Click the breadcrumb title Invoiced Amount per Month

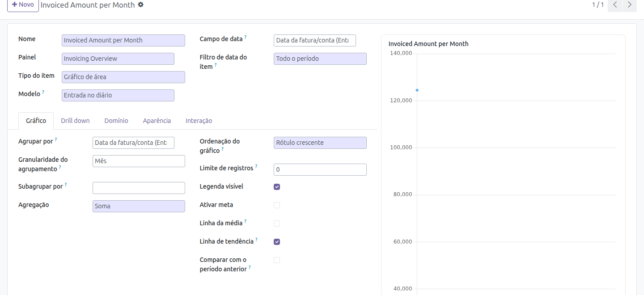(88, 5)
